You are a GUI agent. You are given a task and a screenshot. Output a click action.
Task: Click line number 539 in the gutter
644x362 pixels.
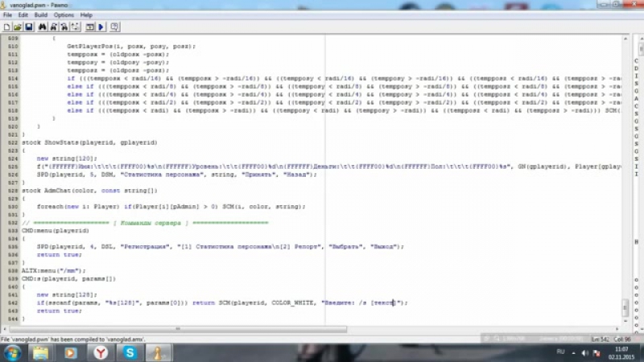tap(13, 278)
